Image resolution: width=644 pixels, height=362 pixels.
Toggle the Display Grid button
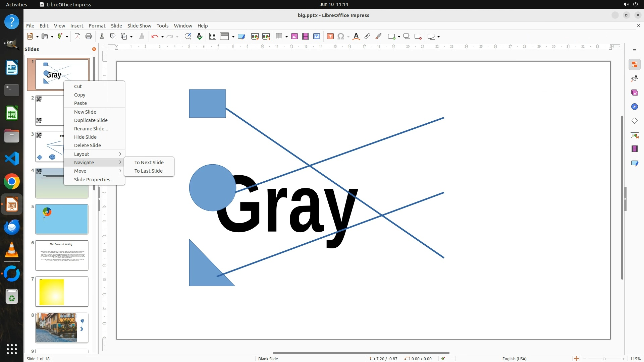tap(212, 37)
